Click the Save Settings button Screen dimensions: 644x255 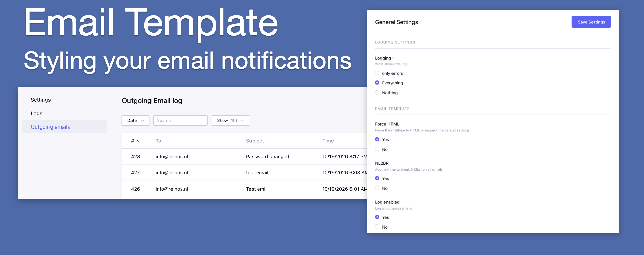591,22
